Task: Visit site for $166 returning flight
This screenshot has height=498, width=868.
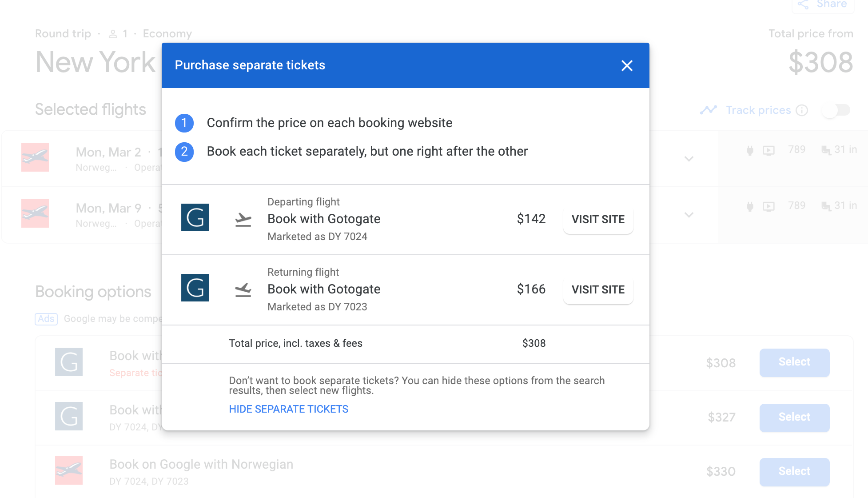Action: [x=598, y=289]
